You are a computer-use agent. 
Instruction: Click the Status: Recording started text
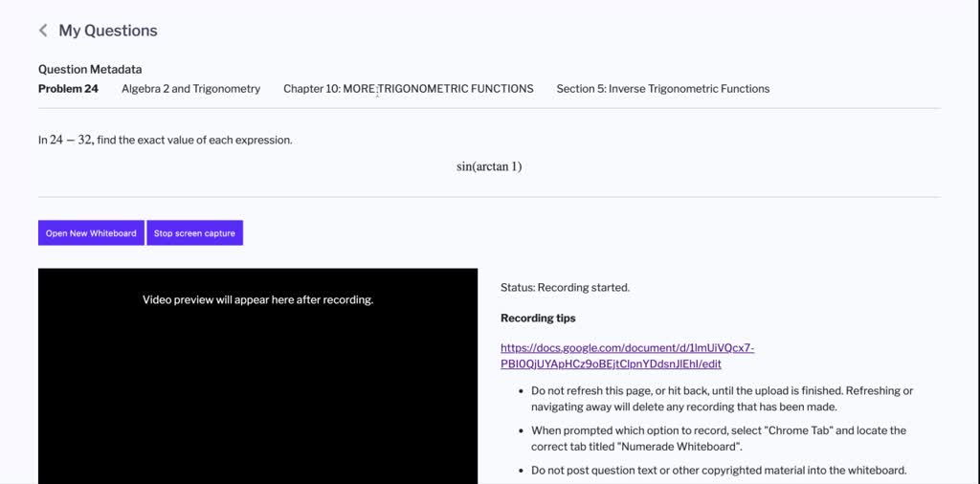click(x=565, y=287)
